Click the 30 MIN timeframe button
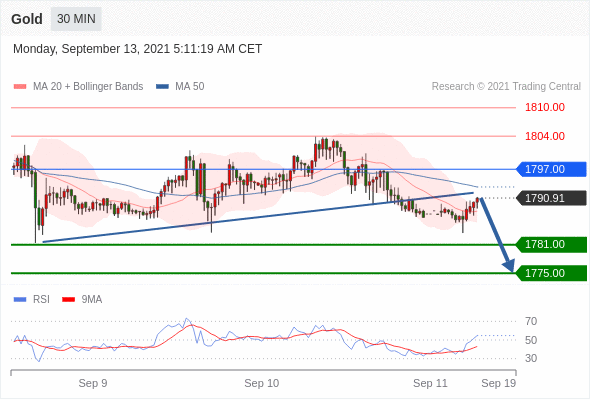 [x=76, y=19]
